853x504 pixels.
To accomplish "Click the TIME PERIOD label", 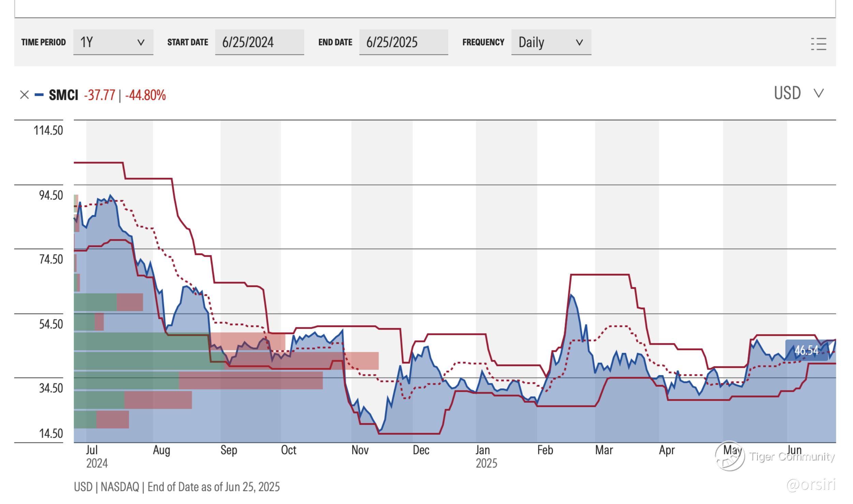I will point(43,42).
